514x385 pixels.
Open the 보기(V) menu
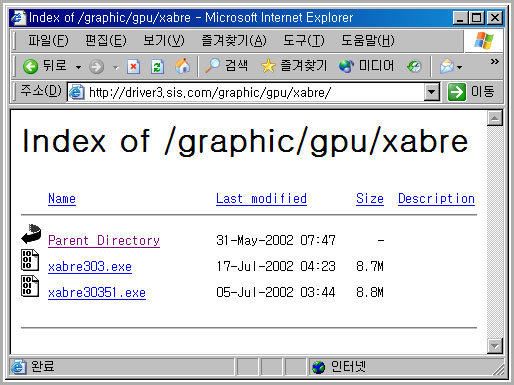[164, 41]
